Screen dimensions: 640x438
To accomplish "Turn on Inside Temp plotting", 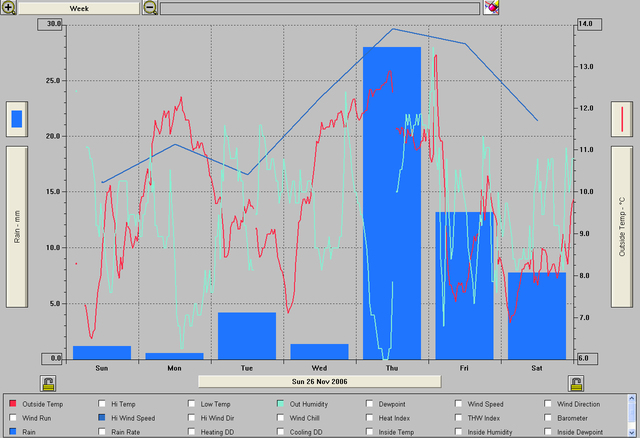I will pyautogui.click(x=371, y=432).
